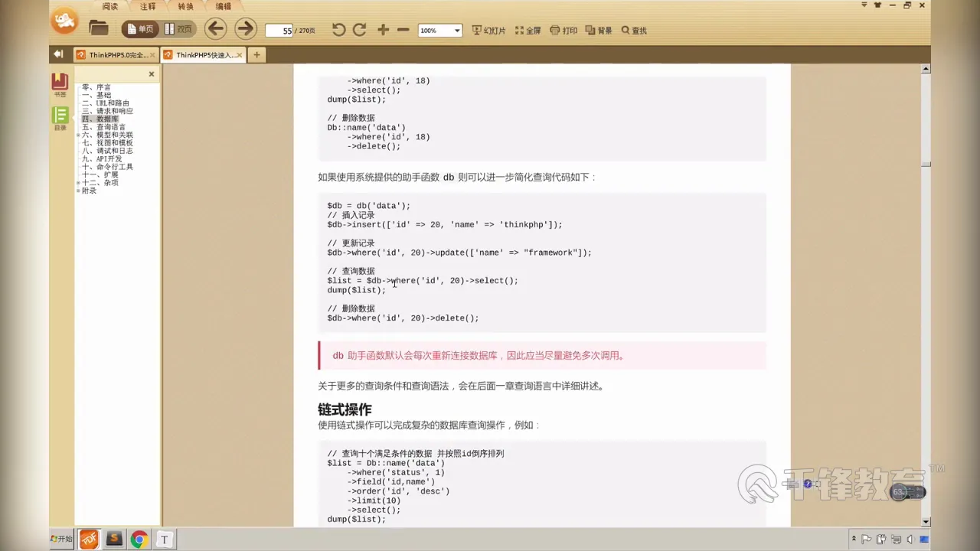Expand the 附录 tree node
This screenshot has height=551, width=980.
tap(78, 191)
